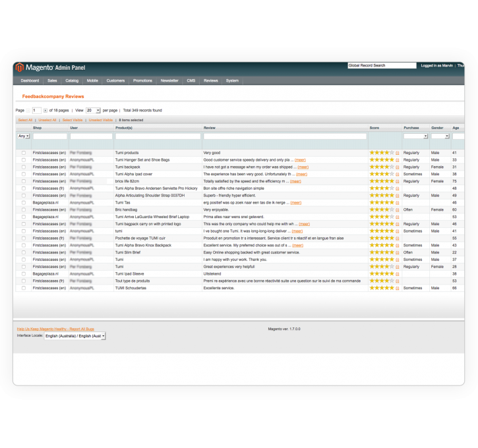Open the Reviews menu
The width and height of the screenshot is (478, 448).
point(210,81)
